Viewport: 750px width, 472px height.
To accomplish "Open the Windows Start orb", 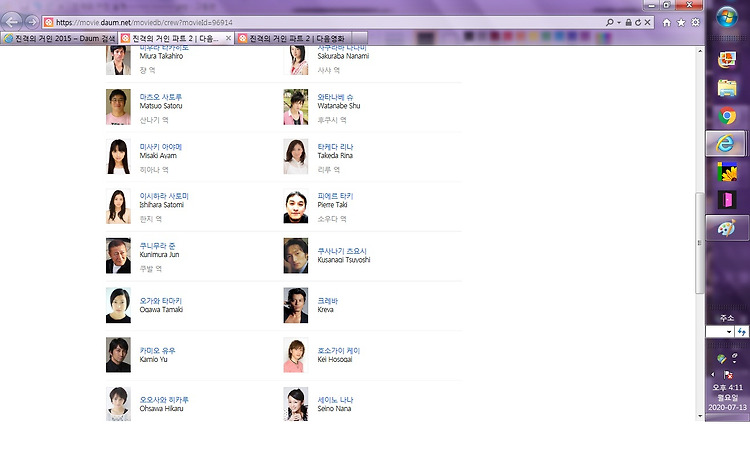I will coord(727,17).
